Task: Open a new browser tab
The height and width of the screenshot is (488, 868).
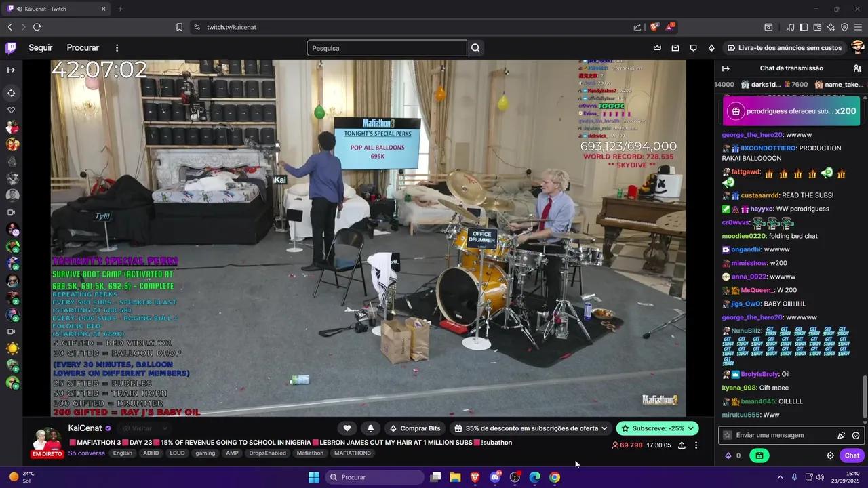Action: (120, 9)
